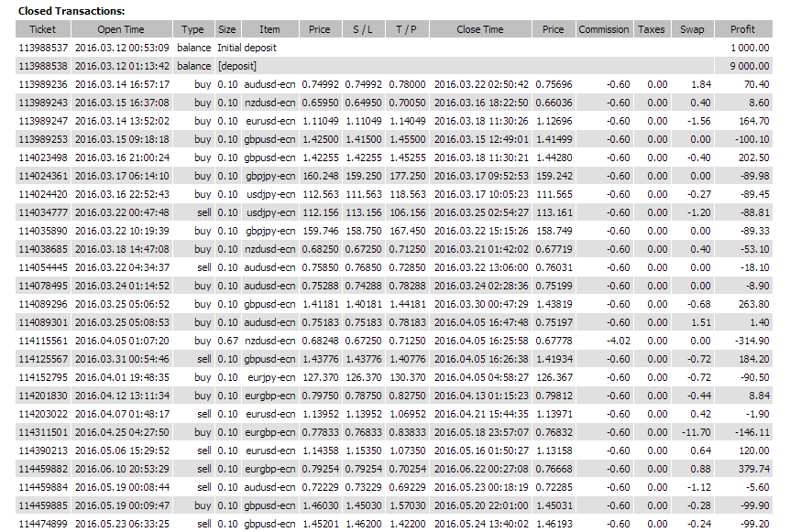Click close price 0.76668
The width and height of the screenshot is (790, 532).
(554, 469)
